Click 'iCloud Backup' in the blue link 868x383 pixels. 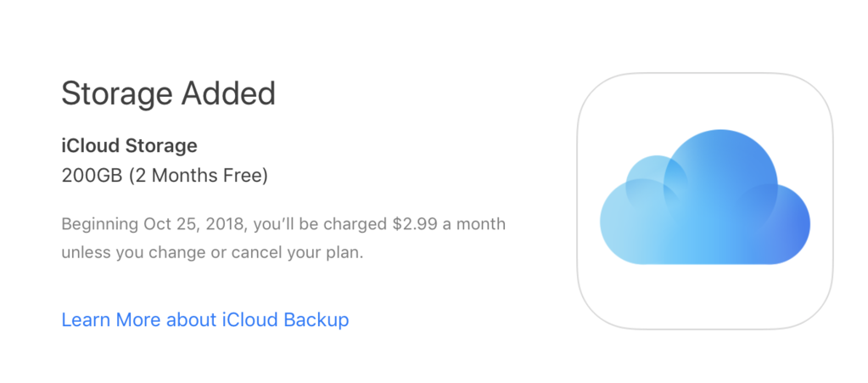286,320
